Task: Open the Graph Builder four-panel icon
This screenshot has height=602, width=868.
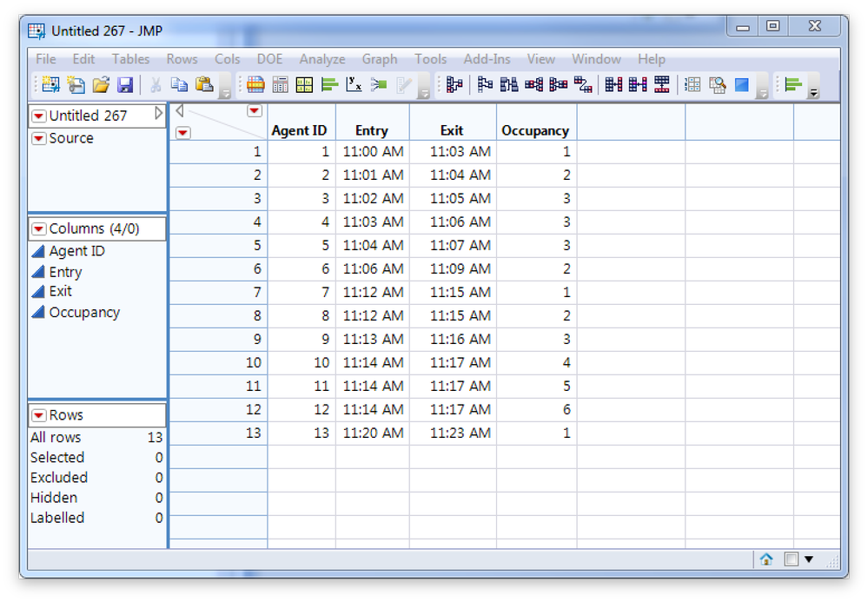Action: pyautogui.click(x=304, y=84)
